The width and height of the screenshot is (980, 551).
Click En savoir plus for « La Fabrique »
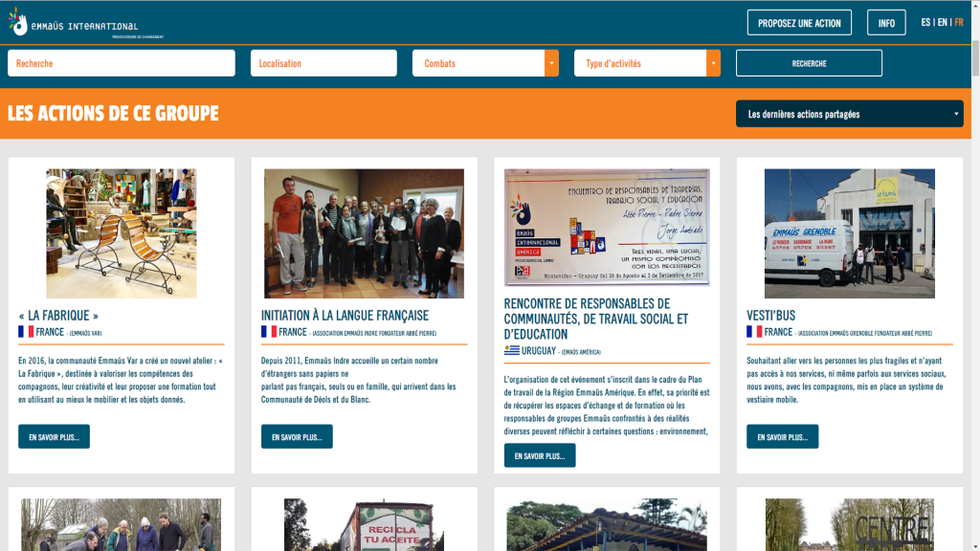54,436
